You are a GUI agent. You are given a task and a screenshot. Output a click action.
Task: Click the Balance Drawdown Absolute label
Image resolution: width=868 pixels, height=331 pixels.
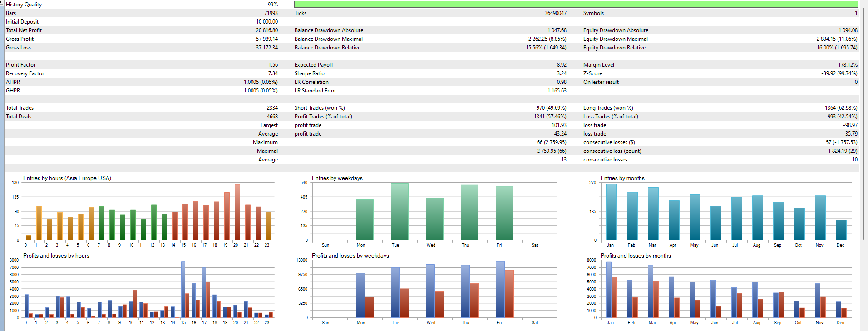pyautogui.click(x=329, y=30)
